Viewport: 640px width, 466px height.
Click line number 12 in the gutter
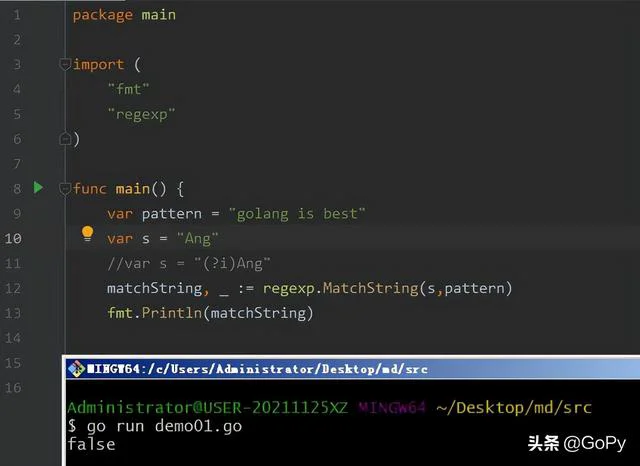tap(14, 288)
